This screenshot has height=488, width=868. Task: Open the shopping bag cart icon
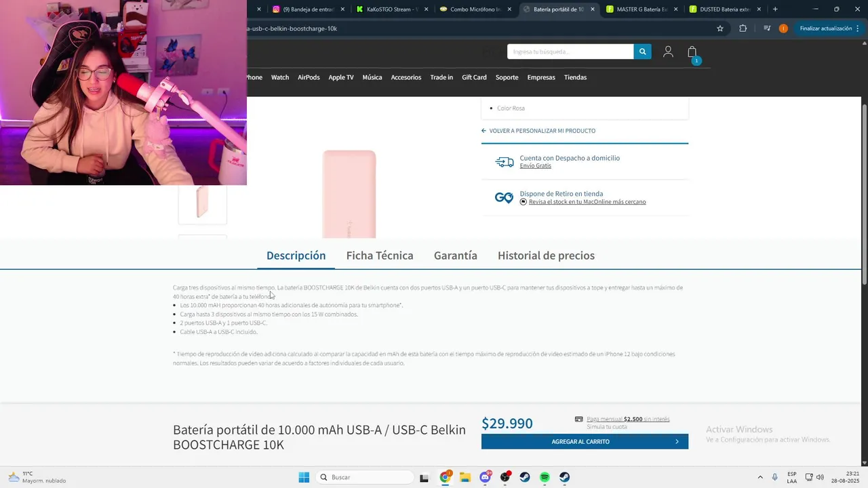coord(692,52)
